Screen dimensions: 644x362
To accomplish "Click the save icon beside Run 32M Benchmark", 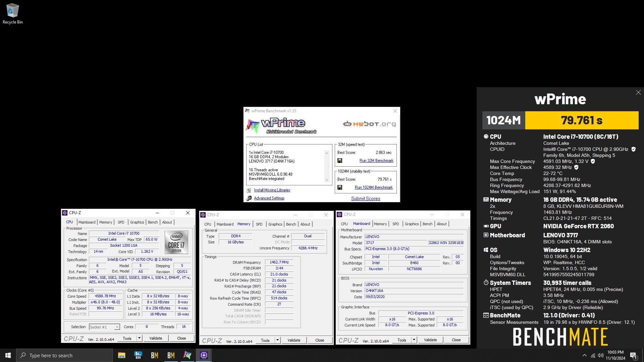I will 340,161.
